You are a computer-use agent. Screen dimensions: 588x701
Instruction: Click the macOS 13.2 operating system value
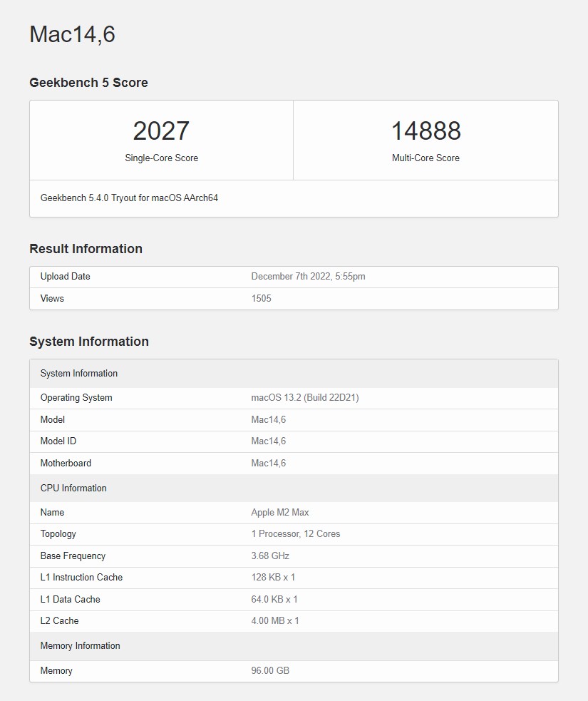pos(304,398)
